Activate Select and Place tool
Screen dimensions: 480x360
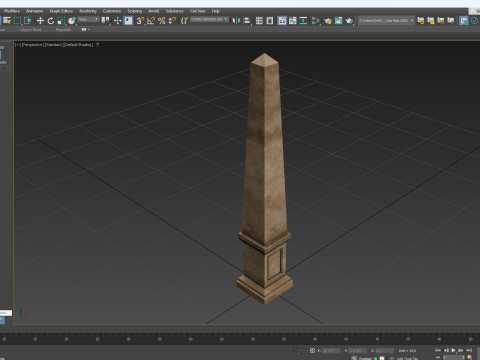[71, 21]
